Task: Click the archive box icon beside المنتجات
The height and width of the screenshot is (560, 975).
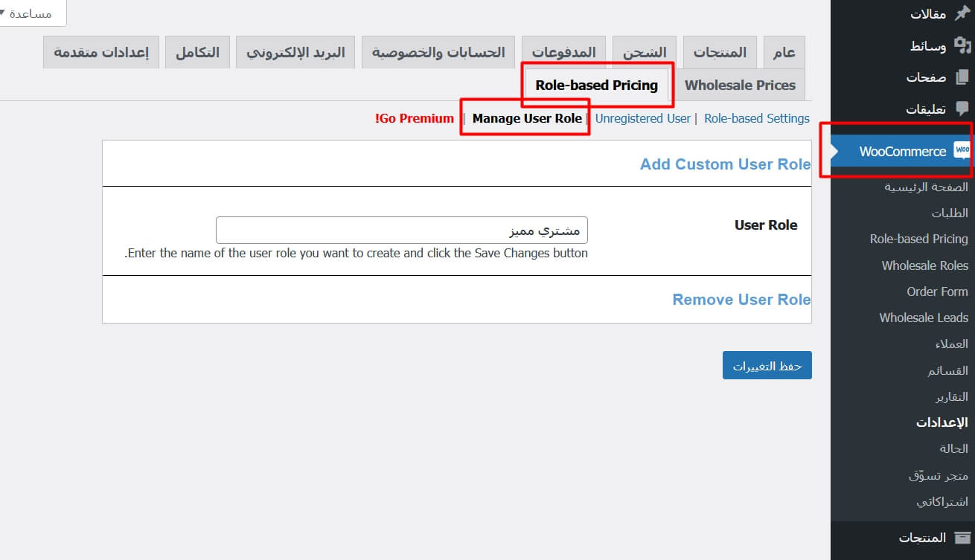Action: 962,537
